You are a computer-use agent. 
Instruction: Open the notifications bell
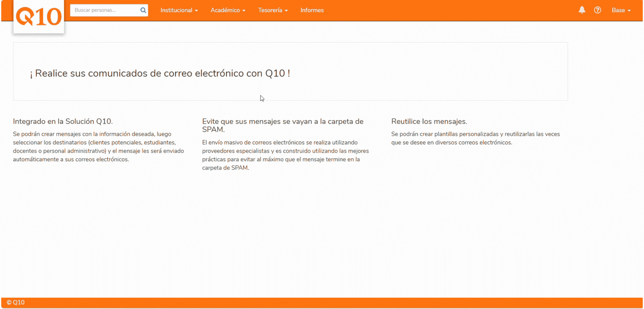[x=582, y=10]
